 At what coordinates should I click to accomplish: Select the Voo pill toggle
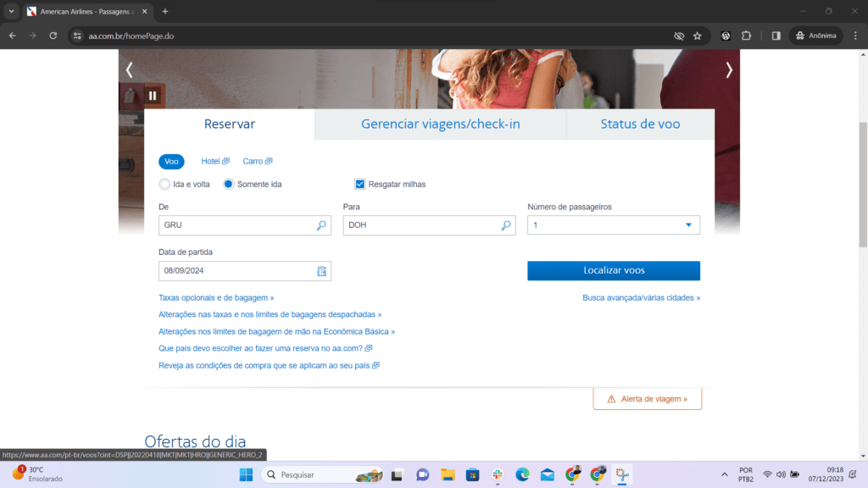171,161
